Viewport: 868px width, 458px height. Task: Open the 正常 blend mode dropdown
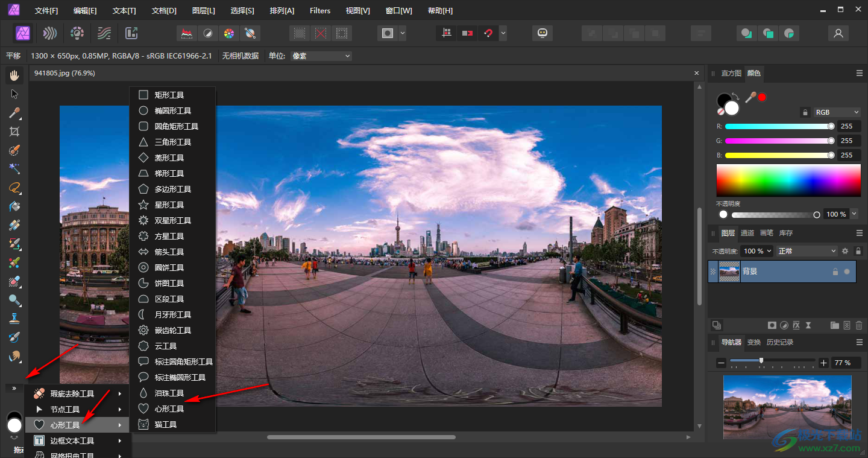click(x=807, y=251)
